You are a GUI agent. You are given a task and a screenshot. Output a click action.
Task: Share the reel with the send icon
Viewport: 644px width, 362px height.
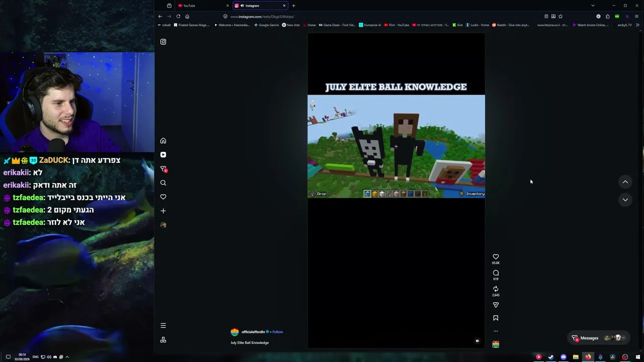coord(496,305)
